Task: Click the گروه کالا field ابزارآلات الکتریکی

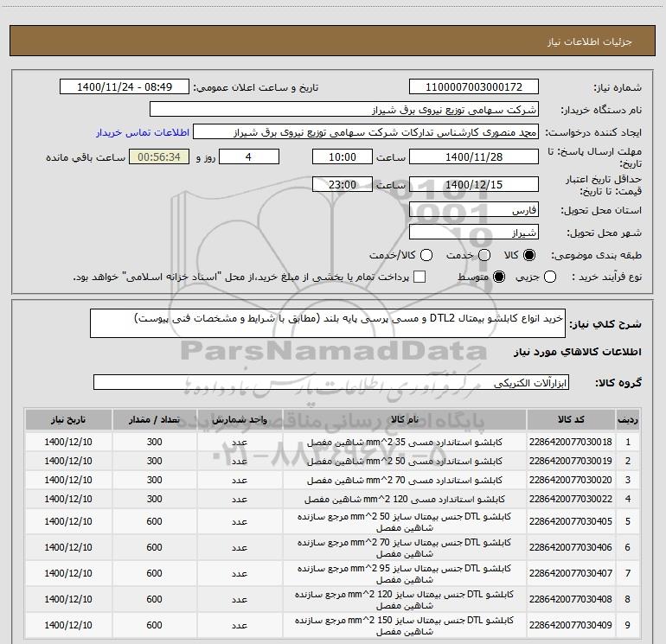Action: [331, 382]
